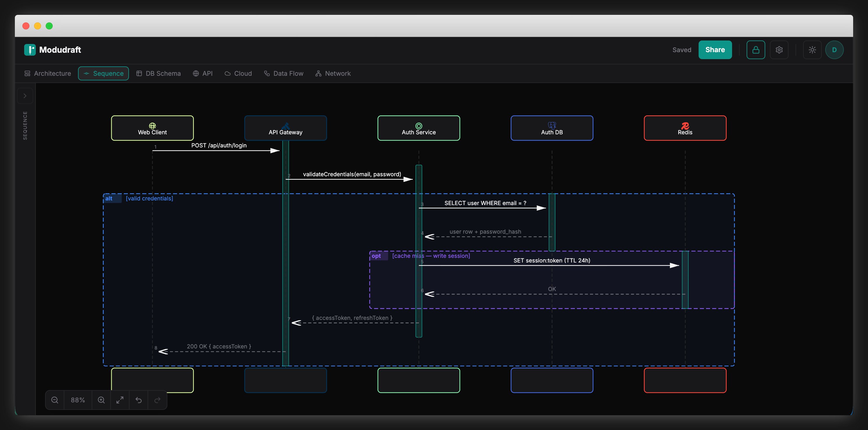Click the bottom Redis lifeline box
Screen dimensions: 868x430
tap(685, 380)
